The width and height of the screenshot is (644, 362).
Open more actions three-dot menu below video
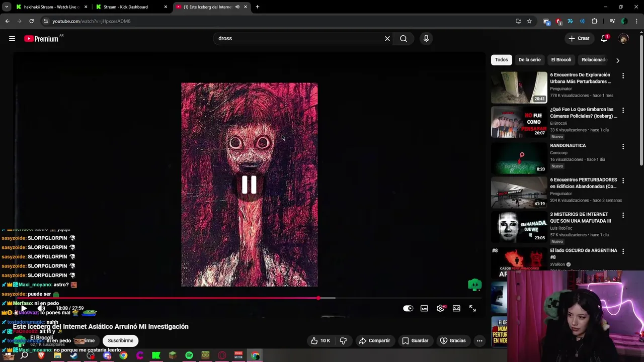click(x=479, y=340)
